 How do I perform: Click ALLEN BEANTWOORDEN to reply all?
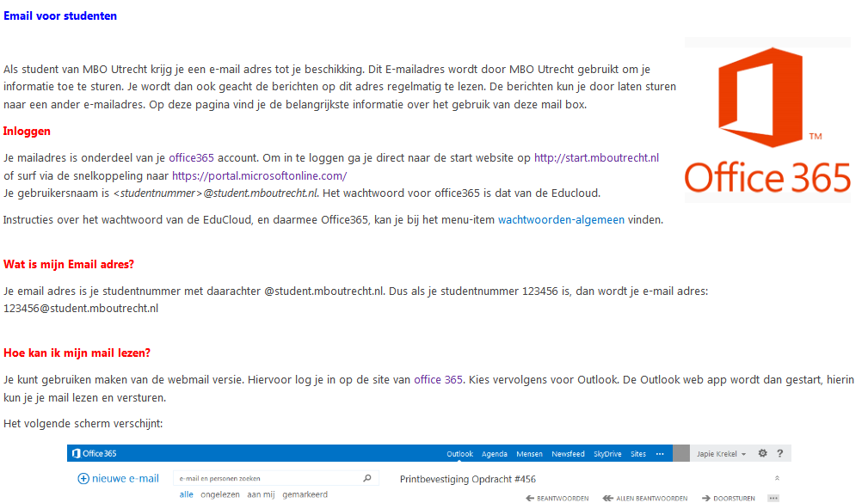[x=645, y=498]
